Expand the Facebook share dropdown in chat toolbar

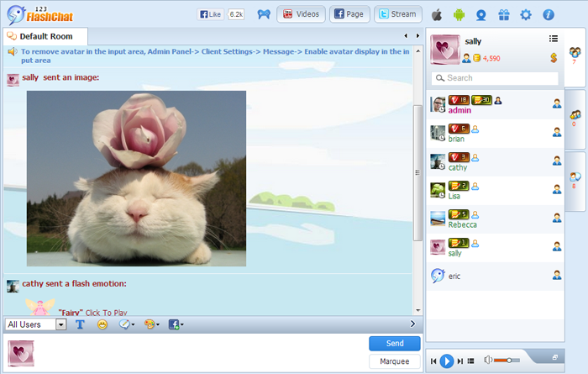coord(176,324)
